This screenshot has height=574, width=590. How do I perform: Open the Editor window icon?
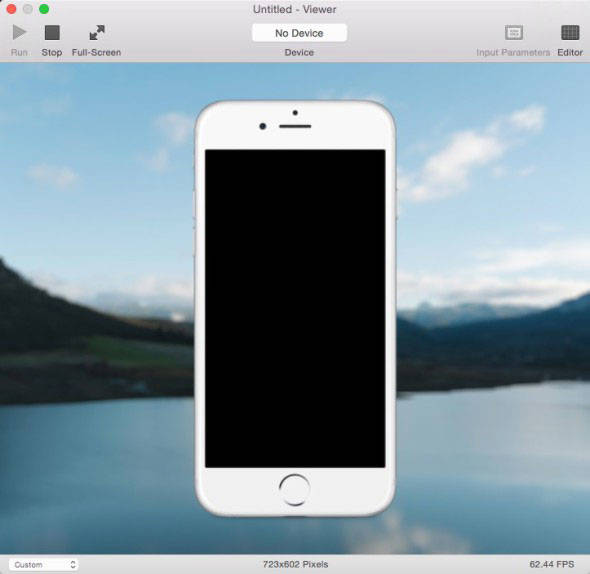(x=570, y=32)
